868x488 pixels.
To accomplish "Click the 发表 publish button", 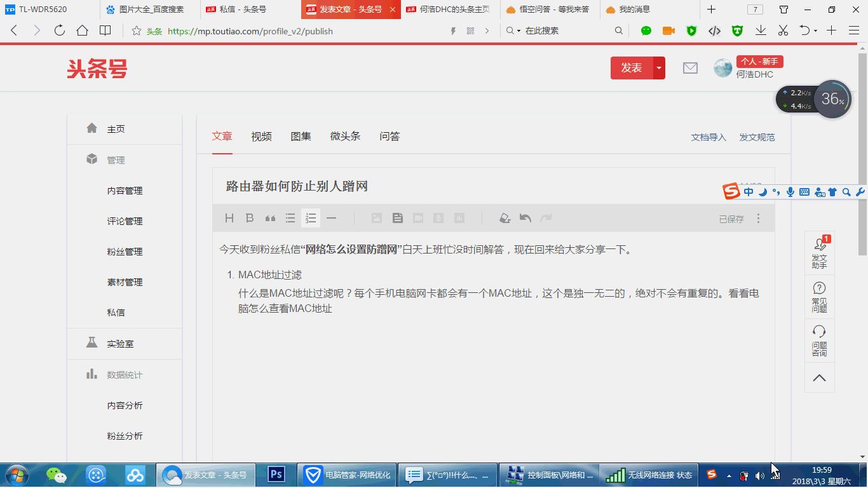I will point(632,68).
